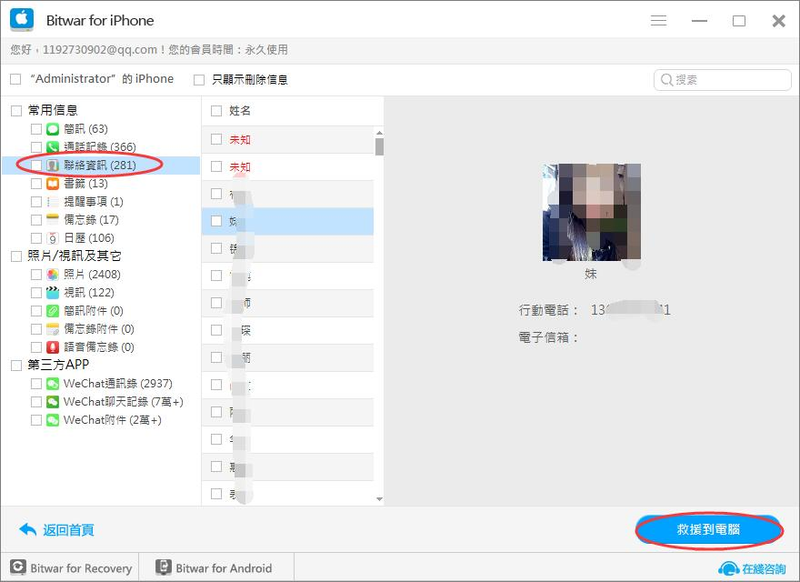Click the Bitwar for Recovery icon
This screenshot has height=582, width=800.
click(x=18, y=567)
